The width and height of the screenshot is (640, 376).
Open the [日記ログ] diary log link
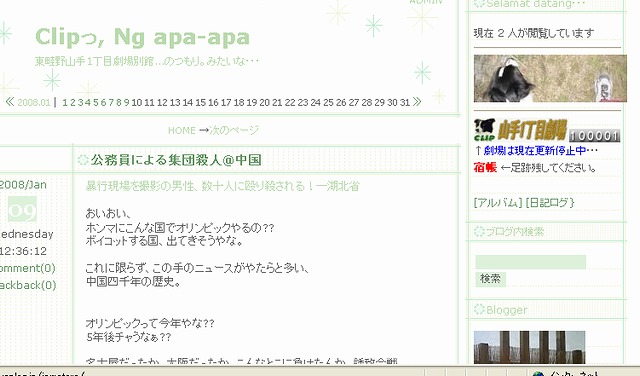coord(550,202)
